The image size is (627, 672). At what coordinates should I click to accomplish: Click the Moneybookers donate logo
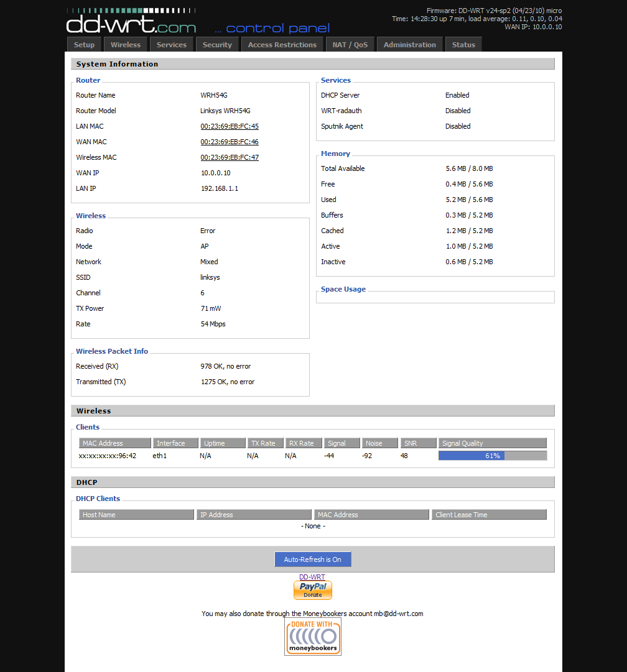point(313,636)
